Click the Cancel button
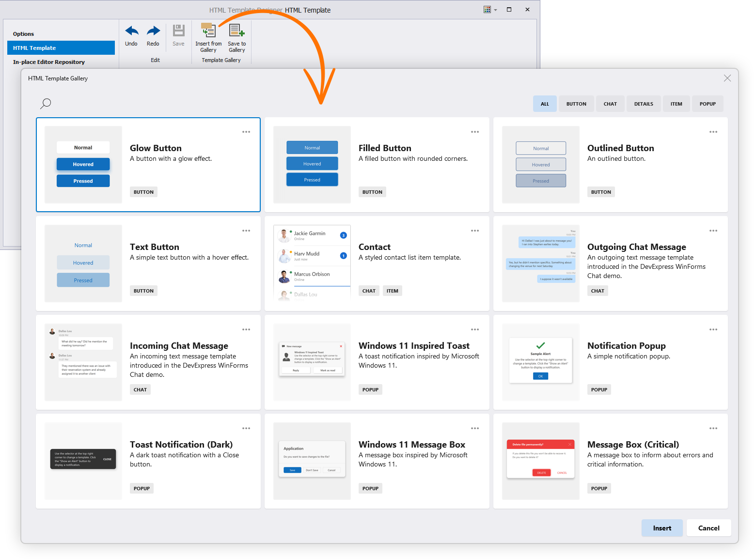 point(709,528)
